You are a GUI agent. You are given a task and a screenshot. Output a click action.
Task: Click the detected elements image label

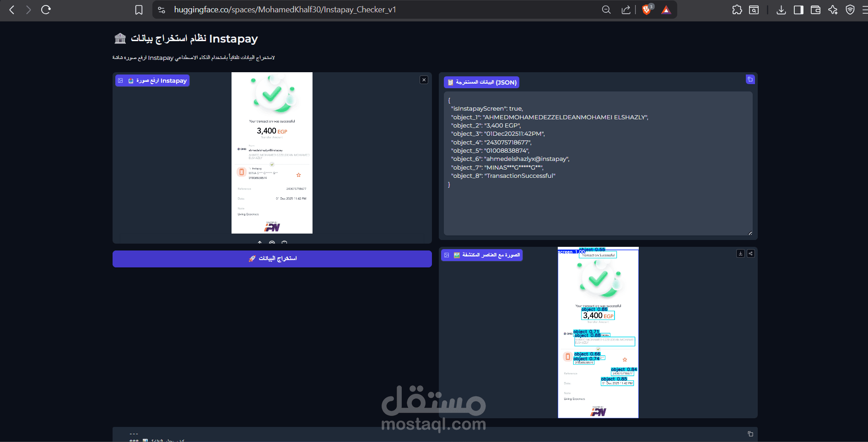482,255
